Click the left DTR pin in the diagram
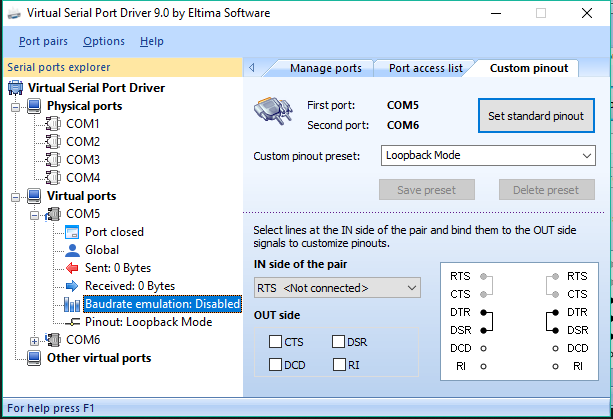 pyautogui.click(x=484, y=312)
